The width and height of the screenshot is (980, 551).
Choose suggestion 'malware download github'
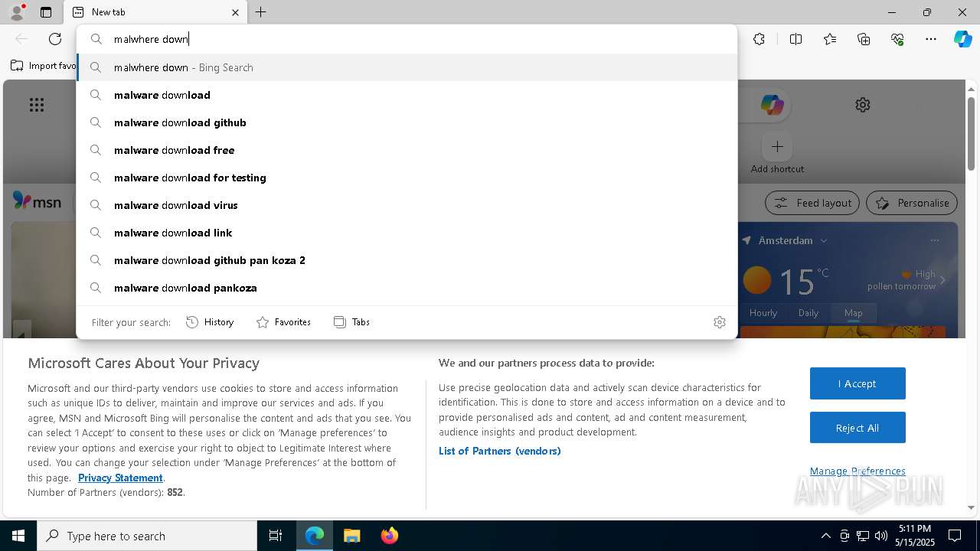point(407,122)
